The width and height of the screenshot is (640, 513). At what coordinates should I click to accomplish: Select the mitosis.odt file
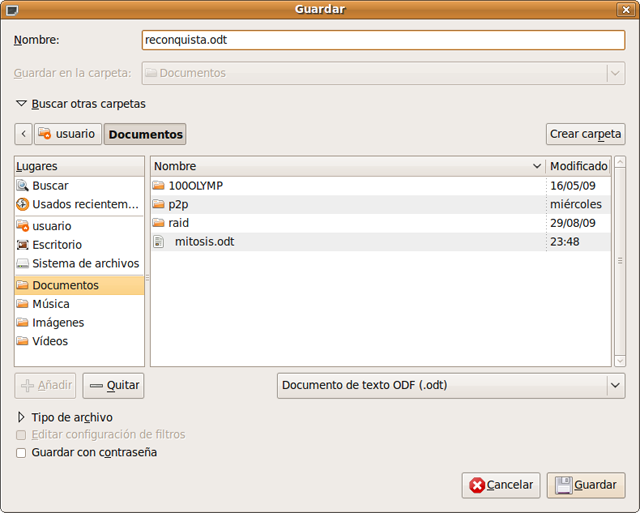(x=204, y=241)
